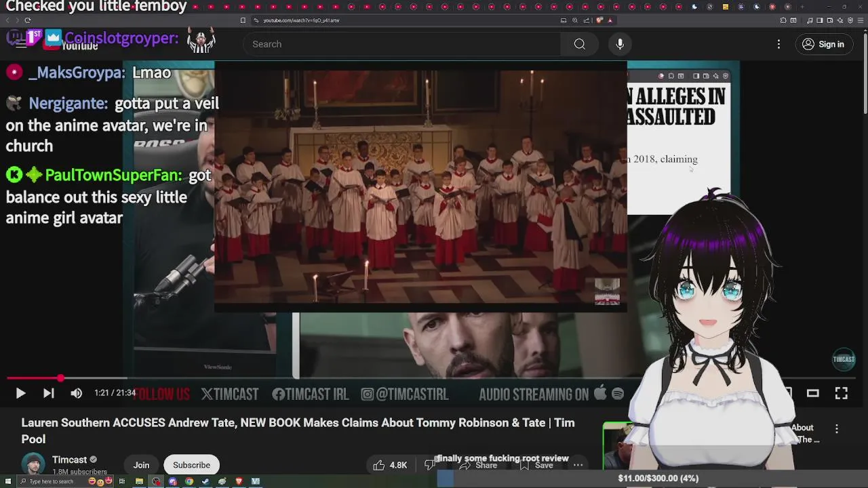
Task: Click the '1.8M subscribers' text
Action: coord(79,472)
